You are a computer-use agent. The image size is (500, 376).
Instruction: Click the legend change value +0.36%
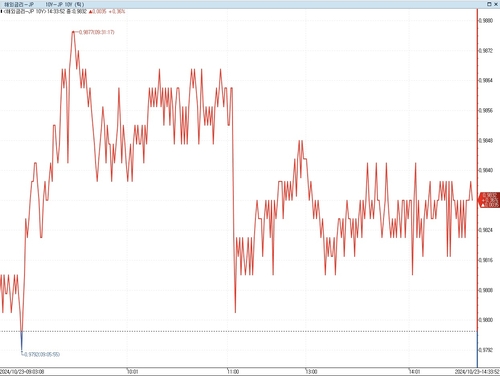tap(117, 11)
